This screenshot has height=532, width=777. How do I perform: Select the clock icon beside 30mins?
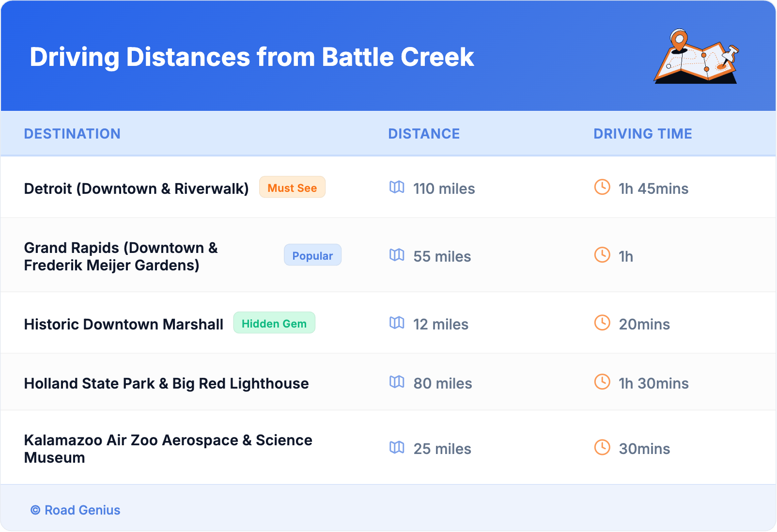pos(602,447)
